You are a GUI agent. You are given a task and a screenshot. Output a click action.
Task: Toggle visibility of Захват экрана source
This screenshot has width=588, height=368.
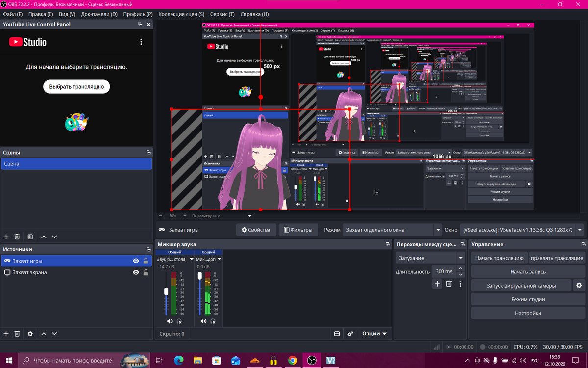(x=136, y=272)
